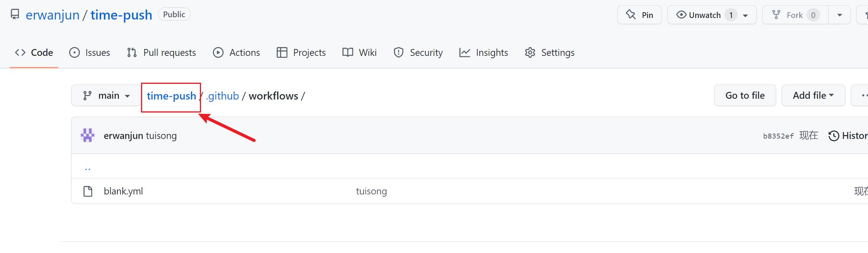The height and width of the screenshot is (253, 868).
Task: Switch to the Code tab
Action: pyautogui.click(x=34, y=52)
